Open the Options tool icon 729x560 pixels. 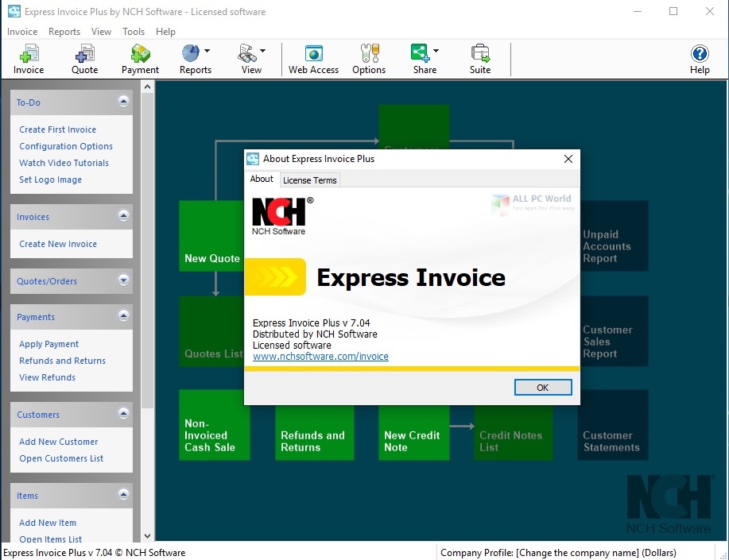tap(369, 54)
